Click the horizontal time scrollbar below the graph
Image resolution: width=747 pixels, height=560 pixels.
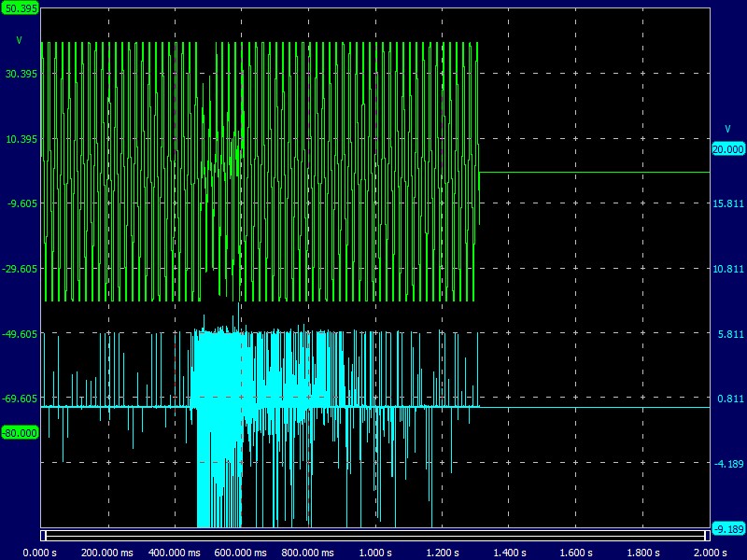(x=375, y=535)
